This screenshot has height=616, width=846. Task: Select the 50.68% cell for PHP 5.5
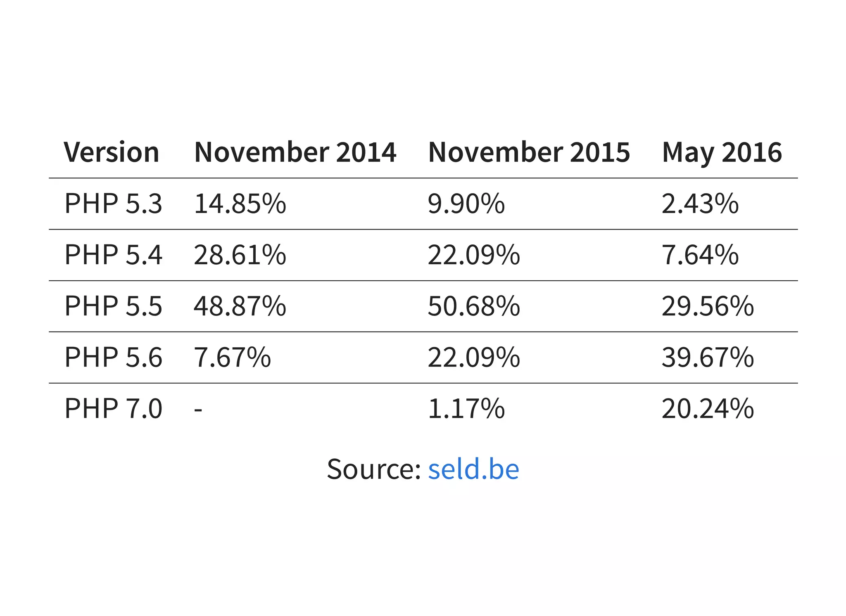pos(473,306)
